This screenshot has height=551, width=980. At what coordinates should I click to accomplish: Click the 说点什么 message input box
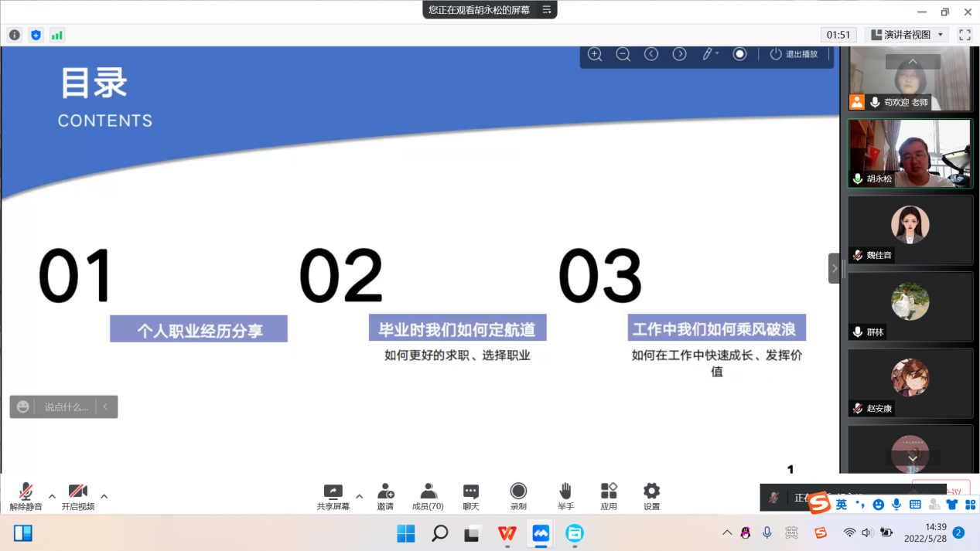coord(66,406)
